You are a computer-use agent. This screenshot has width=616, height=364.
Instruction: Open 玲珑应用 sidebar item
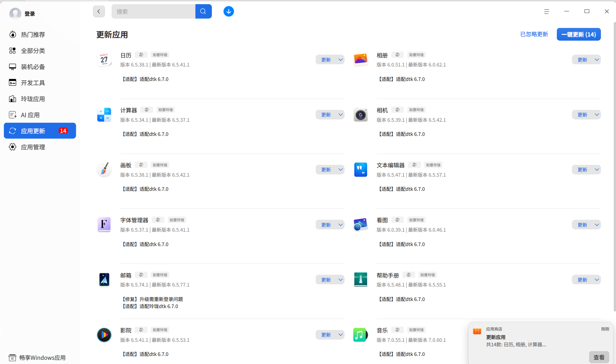(x=40, y=99)
